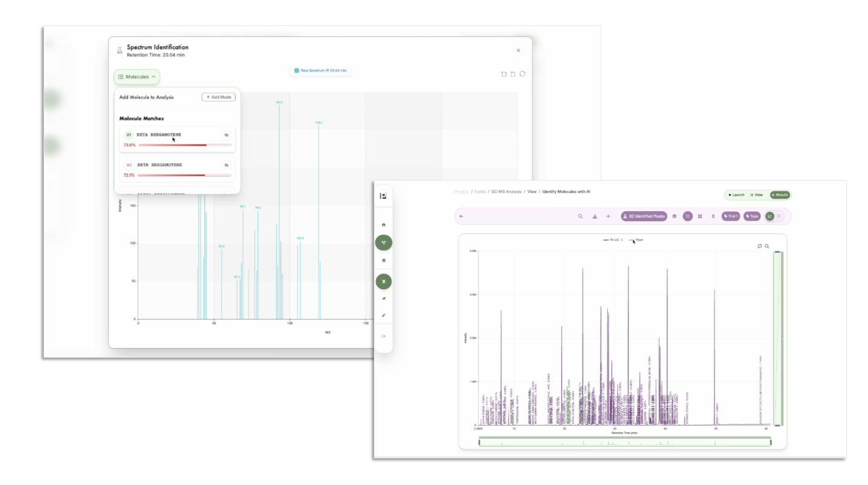Open the Home icon in the sidebar
This screenshot has height=485, width=868.
tap(383, 225)
